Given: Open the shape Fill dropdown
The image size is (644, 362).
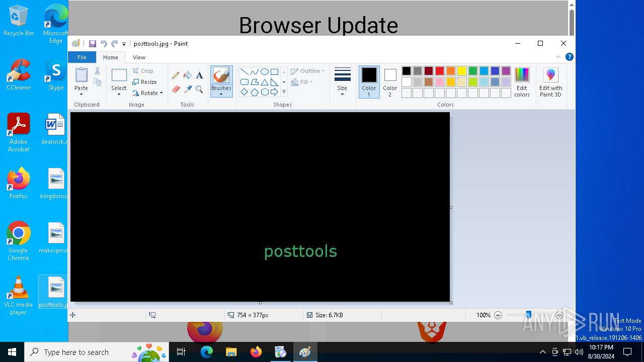Looking at the screenshot, I should click(302, 82).
